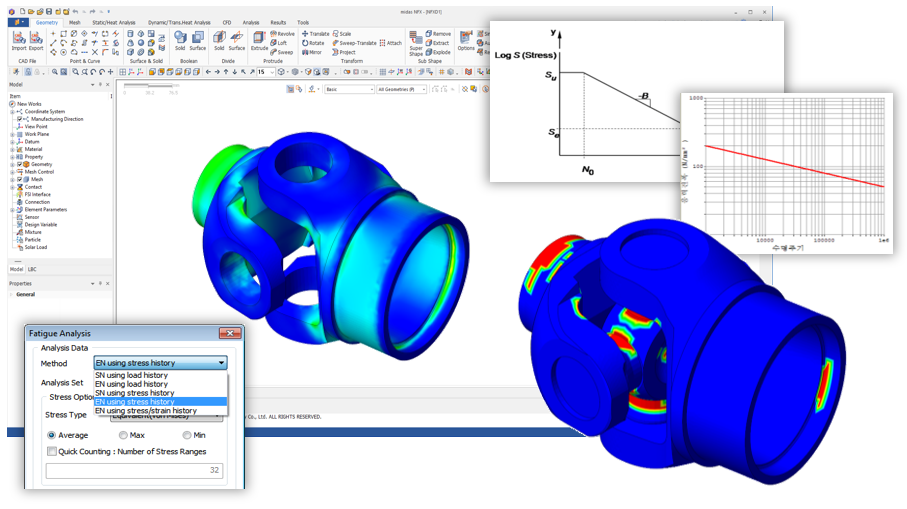
Task: Use the Translate transform tool
Action: [x=315, y=34]
